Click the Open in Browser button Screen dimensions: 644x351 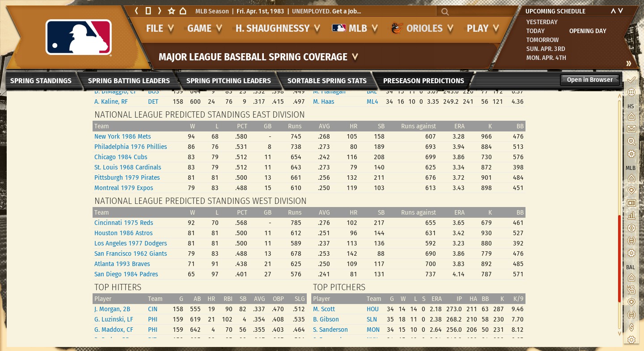pyautogui.click(x=589, y=80)
